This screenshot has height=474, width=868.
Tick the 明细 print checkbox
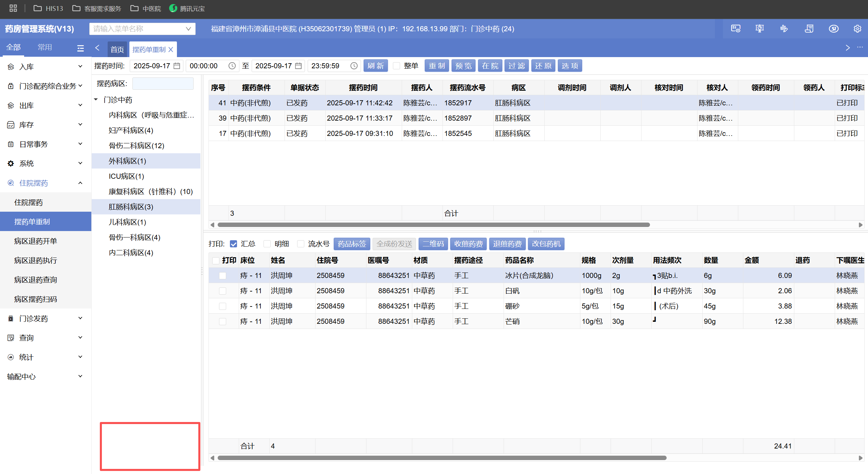[x=267, y=244]
